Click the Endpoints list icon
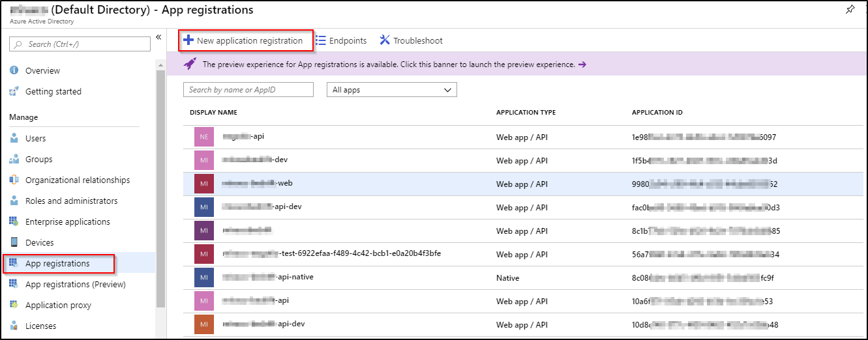The image size is (868, 340). tap(321, 40)
